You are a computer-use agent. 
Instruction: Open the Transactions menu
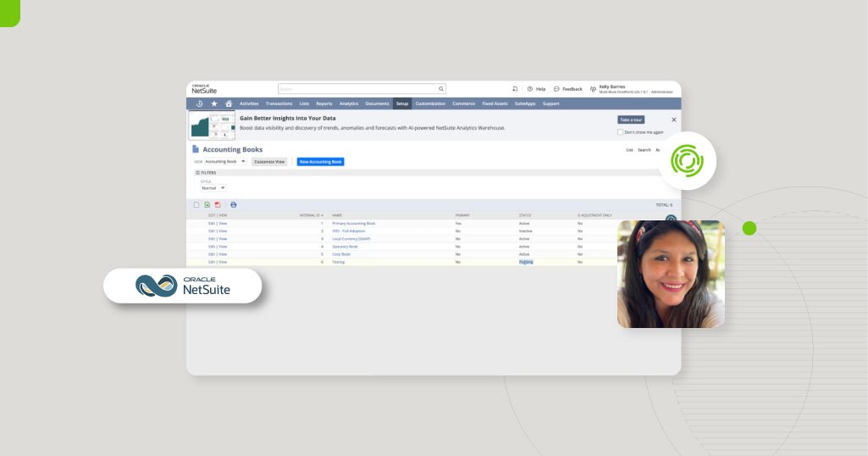[x=279, y=103]
